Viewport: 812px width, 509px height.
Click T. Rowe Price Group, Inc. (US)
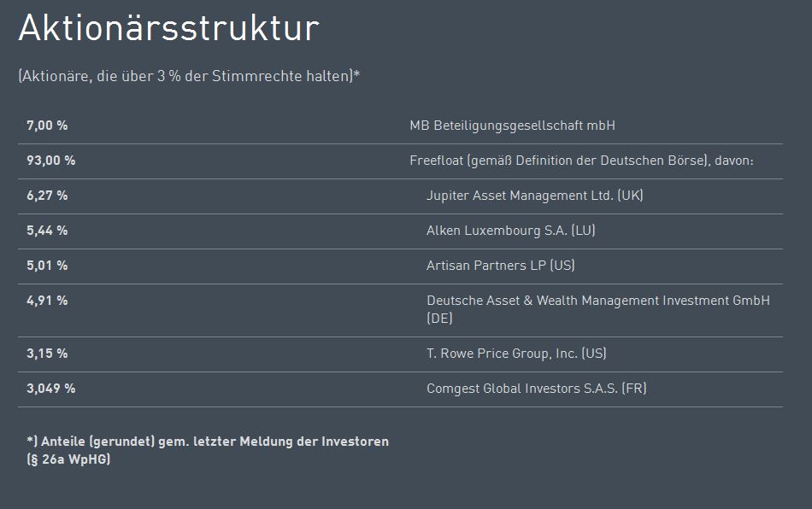[516, 354]
